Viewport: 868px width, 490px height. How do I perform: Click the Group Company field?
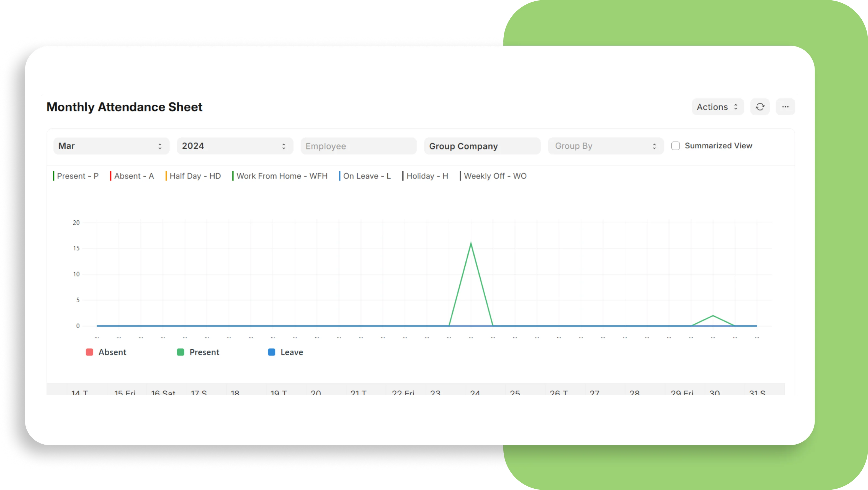coord(482,146)
